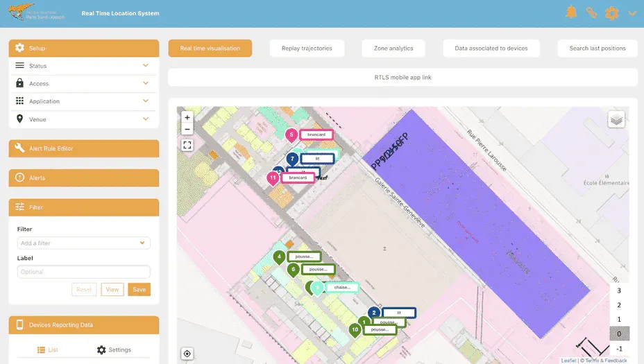The image size is (644, 364).
Task: Select floor 1 on the map
Action: (619, 319)
